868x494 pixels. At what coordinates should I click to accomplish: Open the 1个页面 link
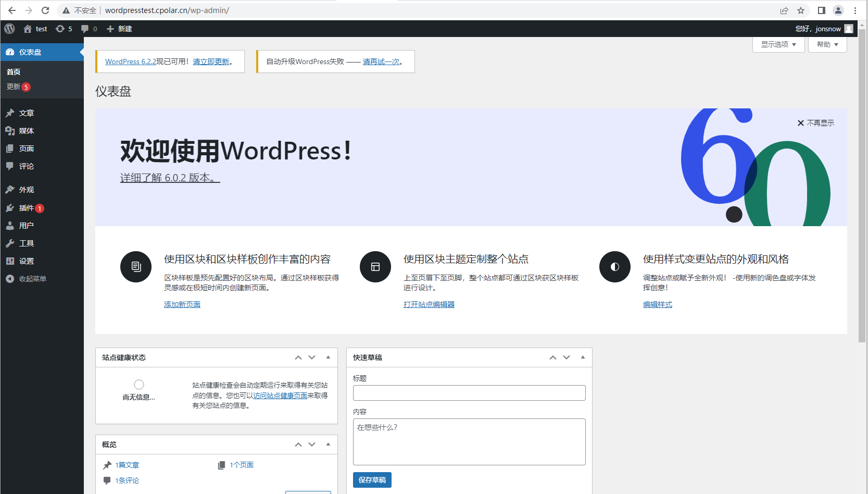click(x=242, y=465)
